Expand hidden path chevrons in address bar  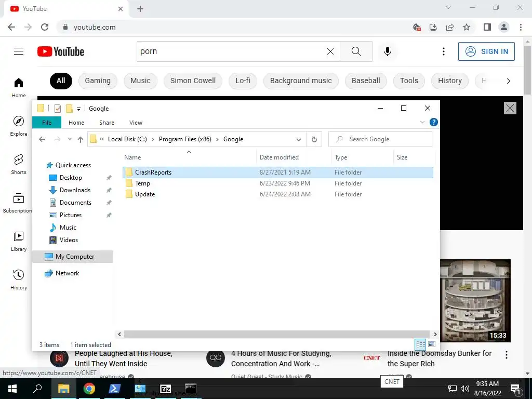tap(102, 139)
